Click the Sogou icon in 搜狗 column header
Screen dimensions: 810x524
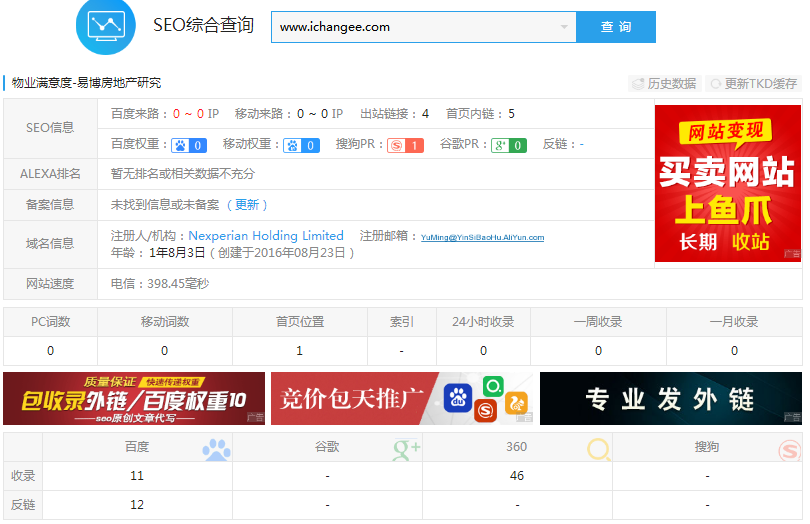(789, 449)
